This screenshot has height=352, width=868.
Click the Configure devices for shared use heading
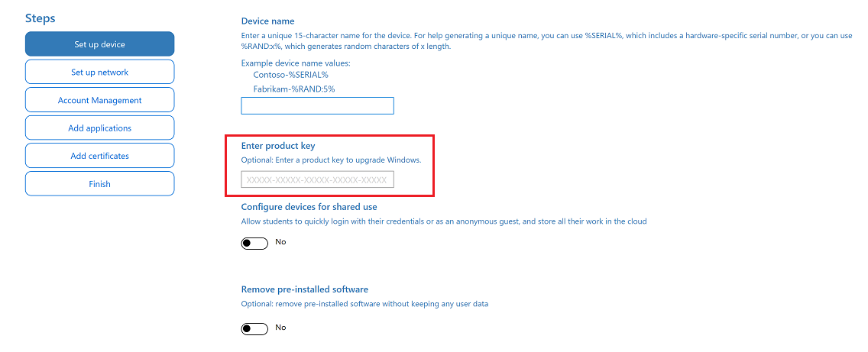point(309,207)
